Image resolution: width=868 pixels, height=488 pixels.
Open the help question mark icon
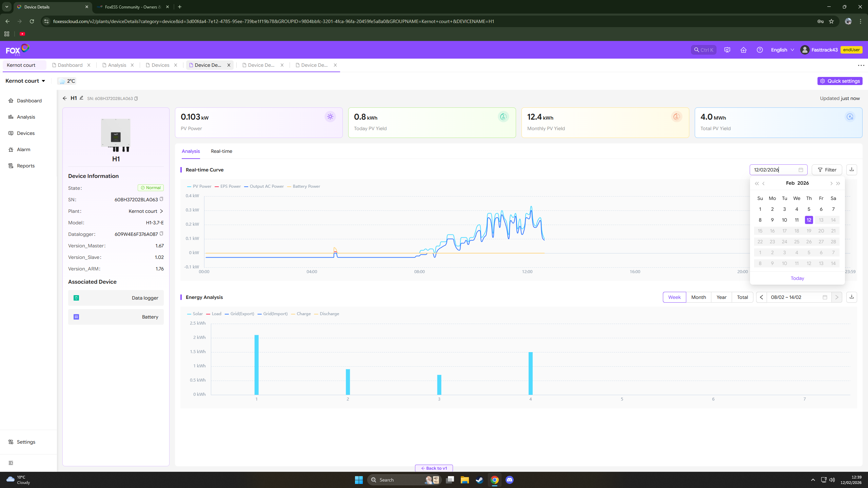(759, 50)
